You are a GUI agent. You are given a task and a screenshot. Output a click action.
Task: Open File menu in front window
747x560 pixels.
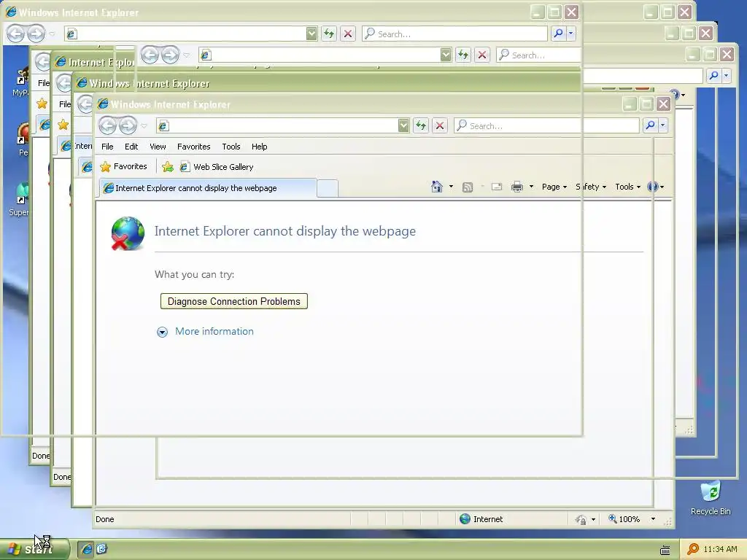coord(107,147)
